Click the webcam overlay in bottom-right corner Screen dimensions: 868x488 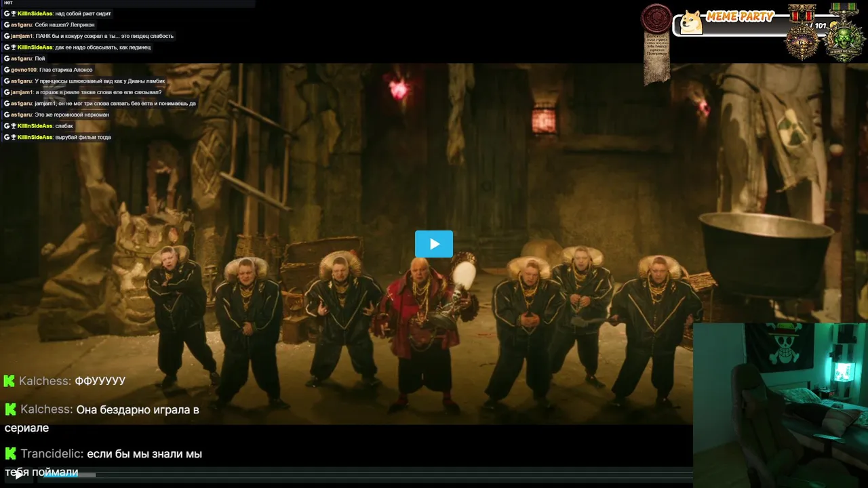(x=781, y=405)
